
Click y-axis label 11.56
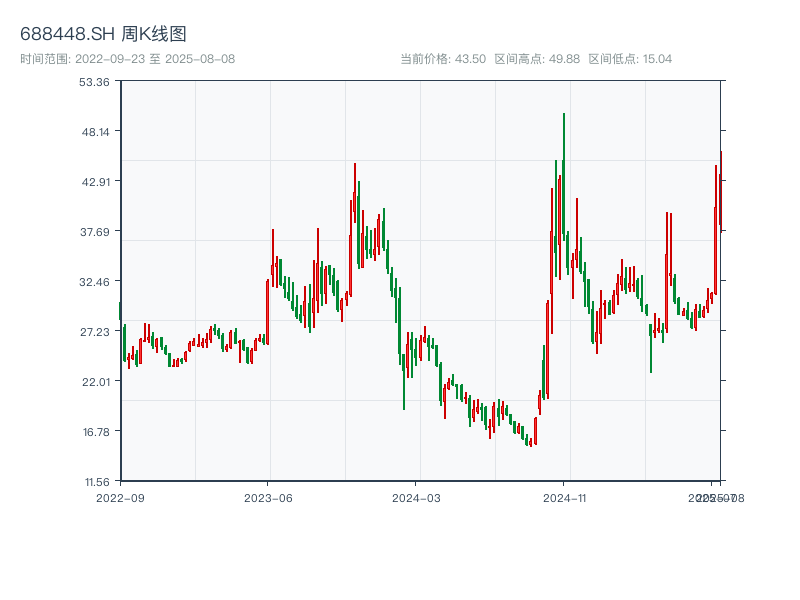click(x=97, y=482)
